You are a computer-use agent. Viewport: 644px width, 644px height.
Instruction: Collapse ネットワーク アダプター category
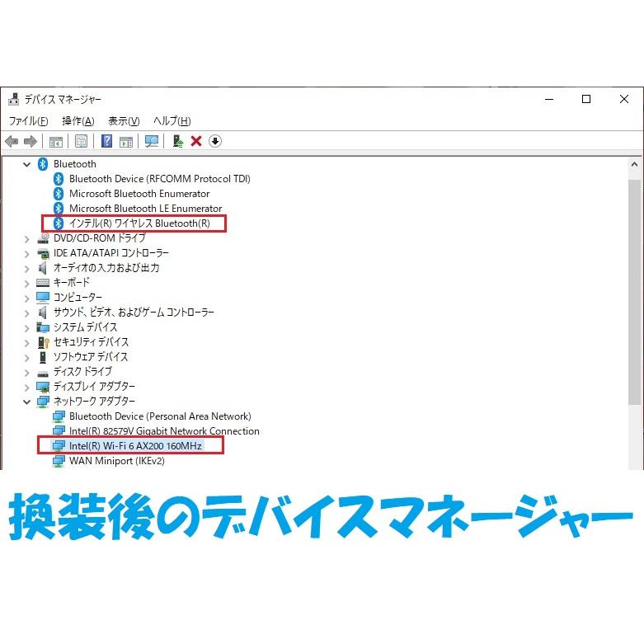click(27, 402)
